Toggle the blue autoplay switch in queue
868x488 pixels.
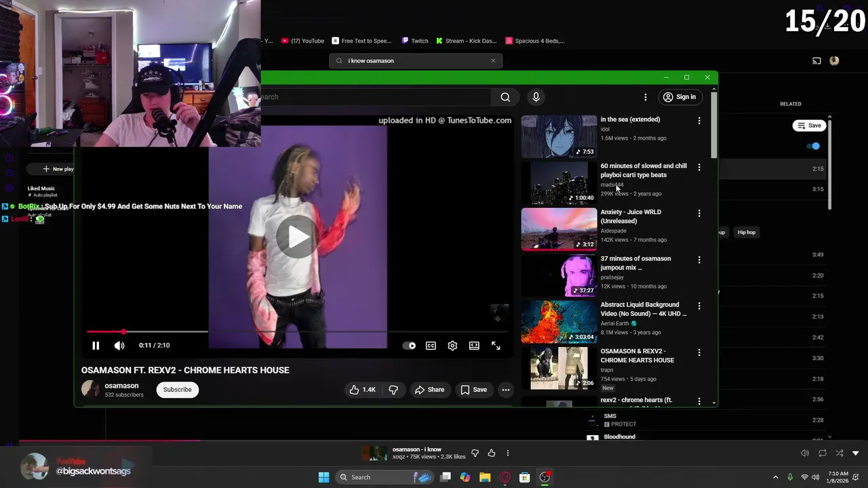click(814, 146)
